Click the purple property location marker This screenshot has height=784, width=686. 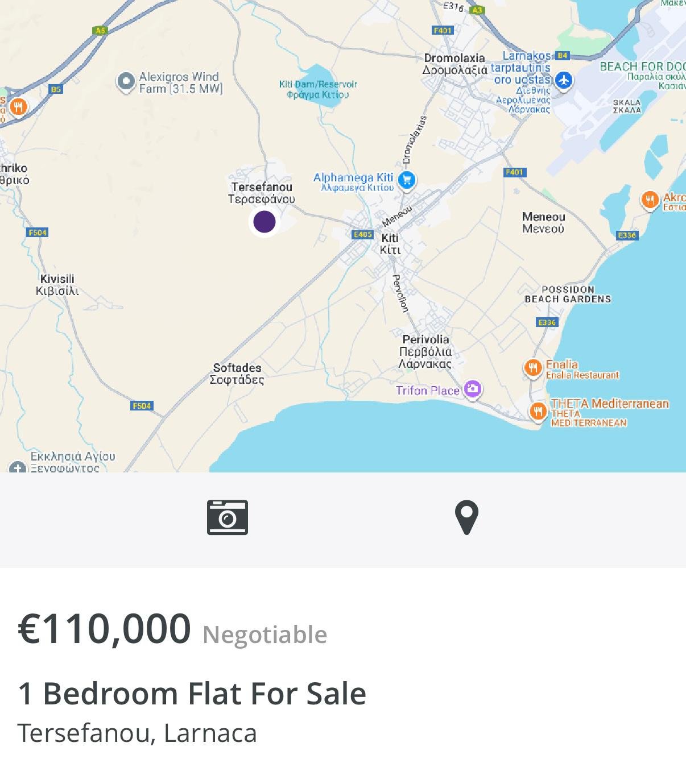pos(264,222)
